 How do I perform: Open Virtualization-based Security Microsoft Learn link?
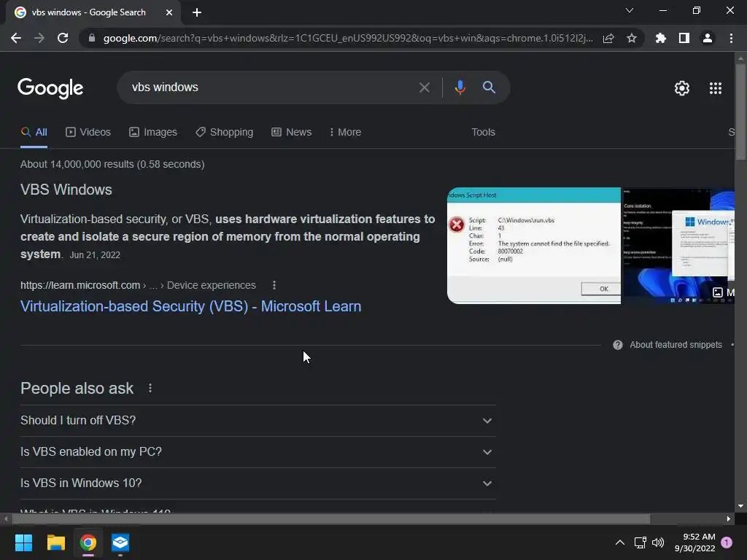190,306
